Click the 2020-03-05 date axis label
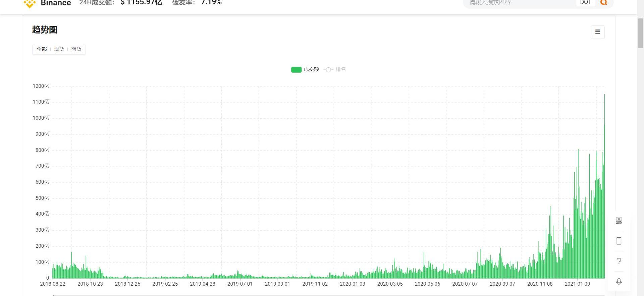Screen dimensions: 644x296 click(x=390, y=284)
